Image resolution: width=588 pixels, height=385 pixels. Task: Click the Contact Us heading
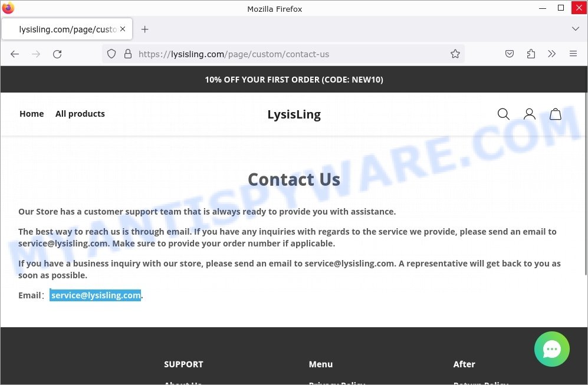pyautogui.click(x=294, y=179)
